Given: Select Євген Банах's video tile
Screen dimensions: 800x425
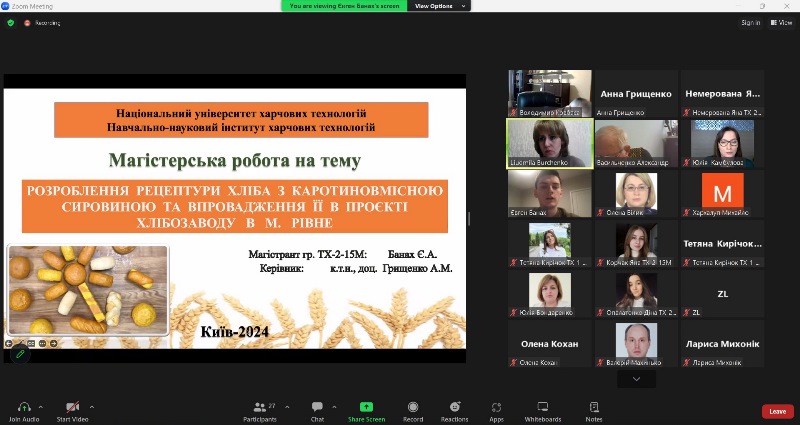Looking at the screenshot, I should pos(550,194).
